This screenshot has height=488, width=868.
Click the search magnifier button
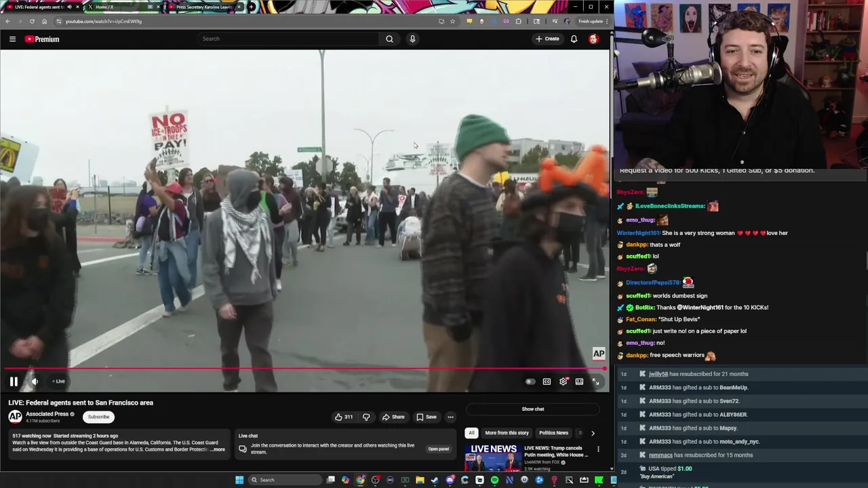coord(389,39)
